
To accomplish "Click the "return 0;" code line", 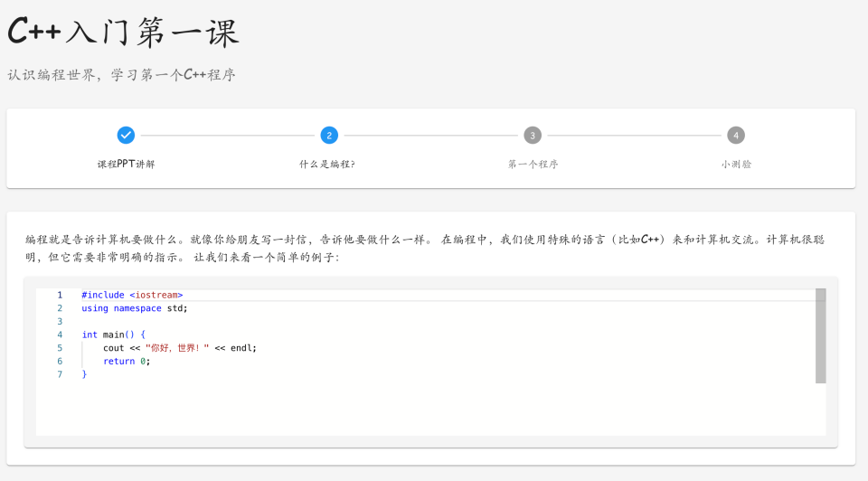I will tap(127, 362).
